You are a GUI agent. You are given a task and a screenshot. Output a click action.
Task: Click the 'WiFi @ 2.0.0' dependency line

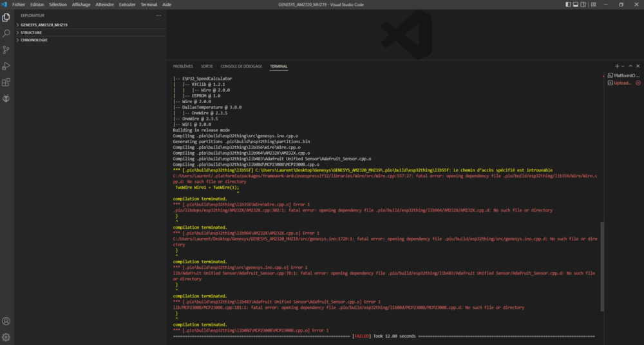click(196, 124)
